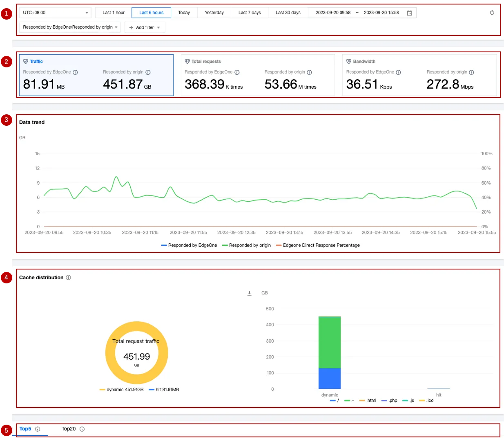The image size is (504, 441).
Task: Click the refresh icon at top right
Action: (492, 13)
